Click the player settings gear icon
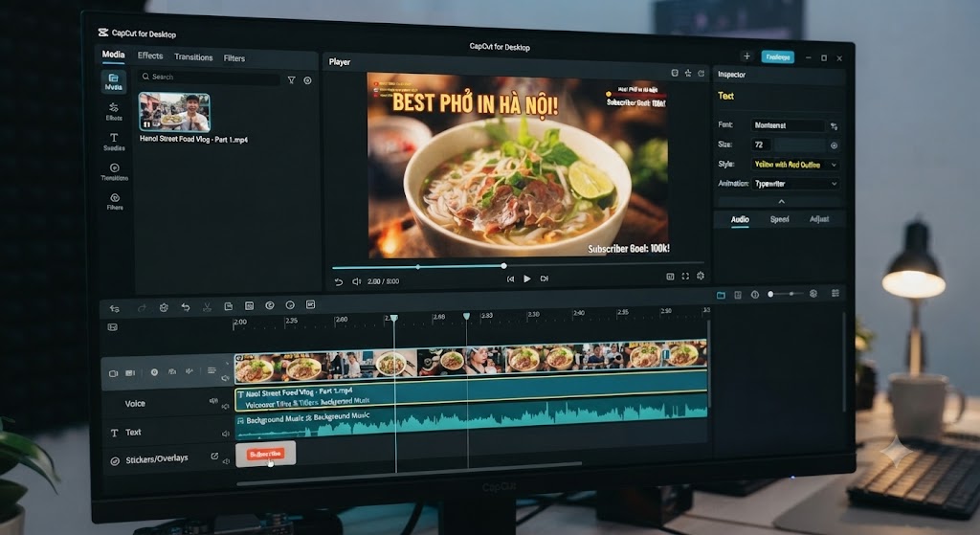This screenshot has height=535, width=980. 700,276
